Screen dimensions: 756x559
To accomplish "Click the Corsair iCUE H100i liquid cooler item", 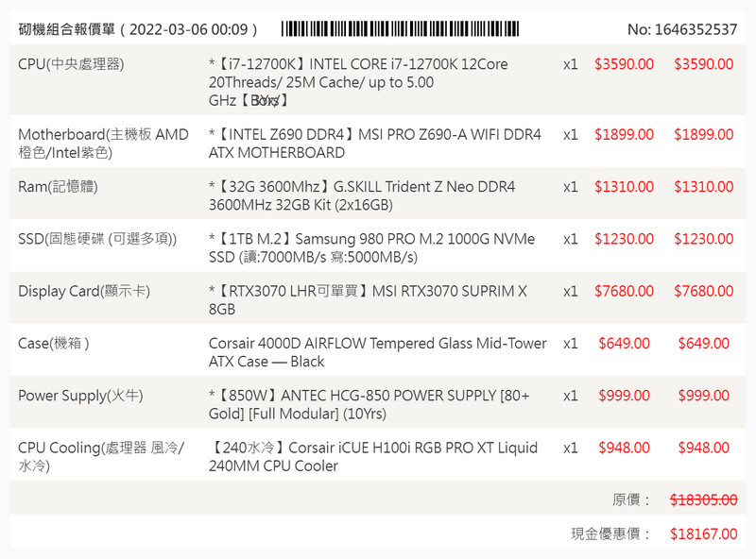I will (373, 456).
